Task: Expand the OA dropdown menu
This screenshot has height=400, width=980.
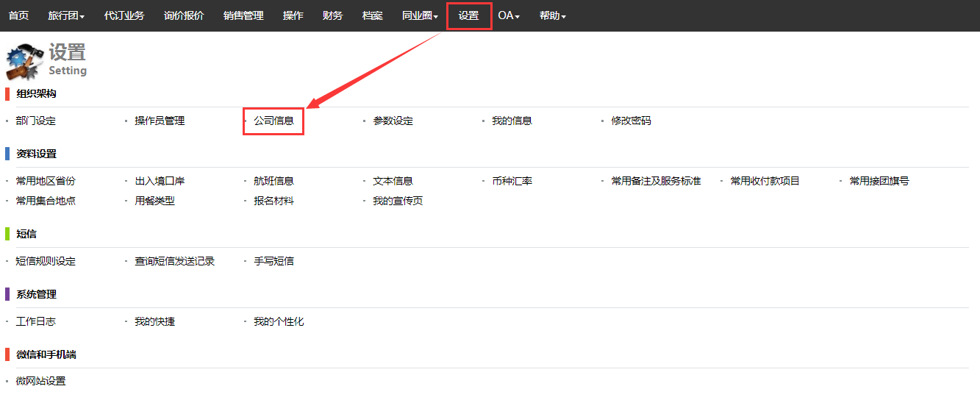Action: (x=509, y=15)
